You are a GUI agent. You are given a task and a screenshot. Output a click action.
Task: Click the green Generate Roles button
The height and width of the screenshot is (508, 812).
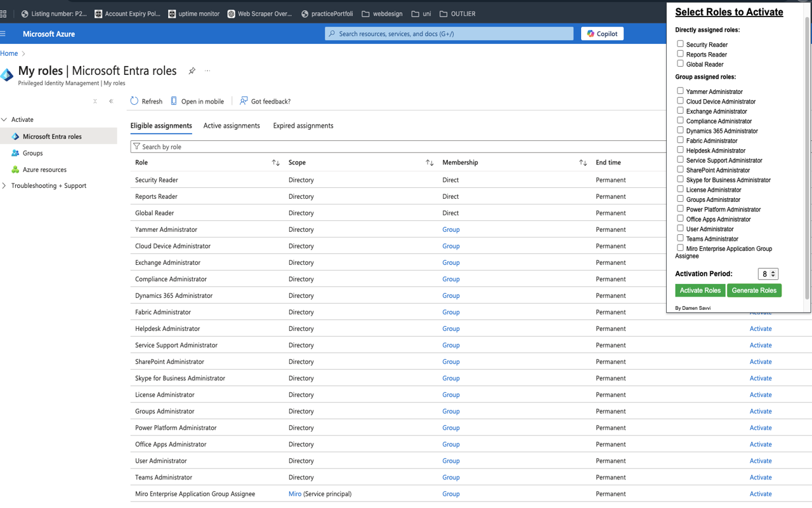coord(754,290)
